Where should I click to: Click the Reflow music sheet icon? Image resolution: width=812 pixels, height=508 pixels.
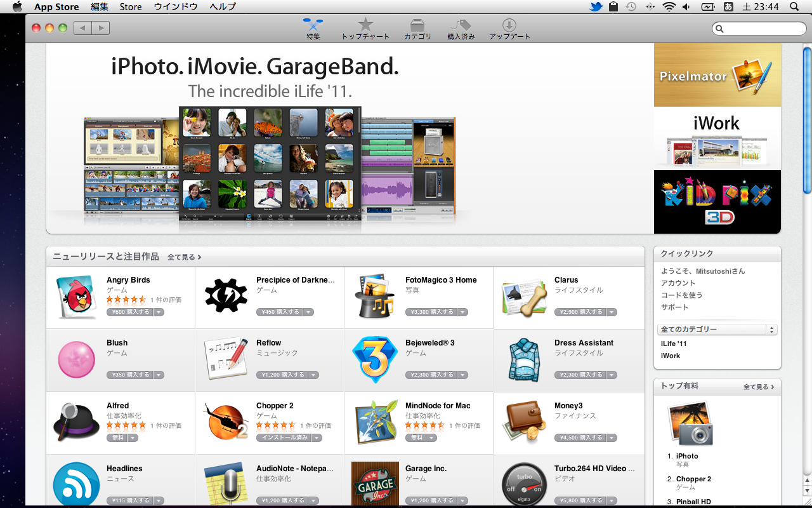[226, 359]
